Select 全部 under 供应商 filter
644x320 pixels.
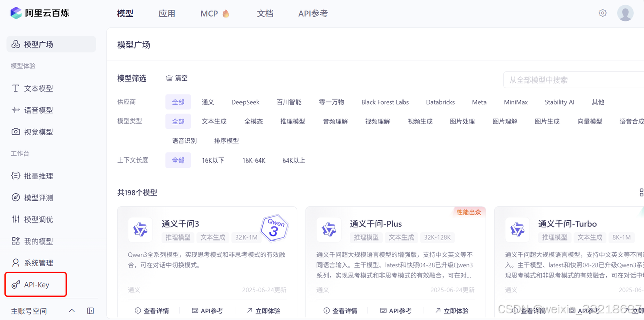pos(178,102)
